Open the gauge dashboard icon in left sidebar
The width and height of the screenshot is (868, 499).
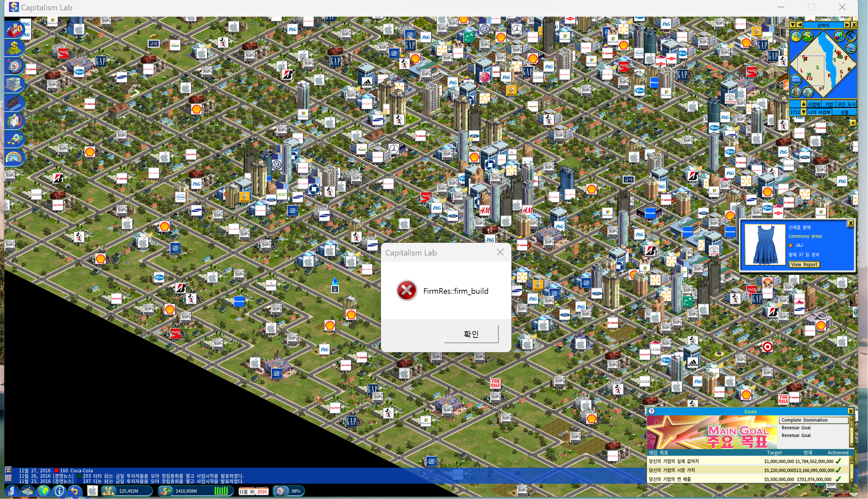point(14,157)
